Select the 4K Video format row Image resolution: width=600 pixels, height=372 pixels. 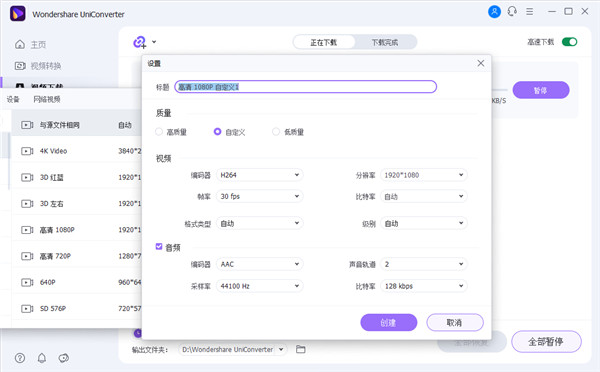[77, 151]
